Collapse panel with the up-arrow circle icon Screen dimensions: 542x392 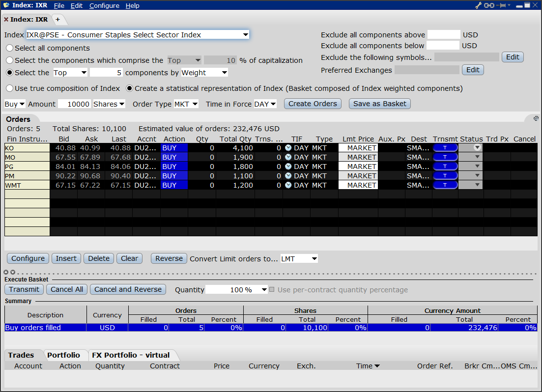pyautogui.click(x=6, y=272)
